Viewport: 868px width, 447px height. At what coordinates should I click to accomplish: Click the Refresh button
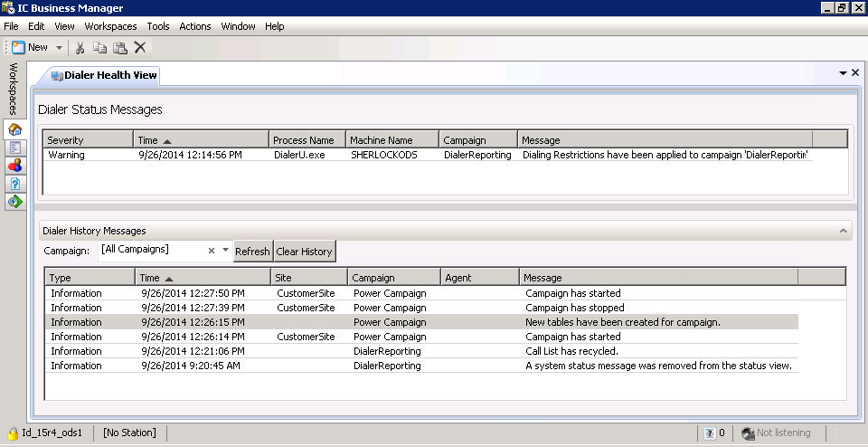[x=252, y=252]
